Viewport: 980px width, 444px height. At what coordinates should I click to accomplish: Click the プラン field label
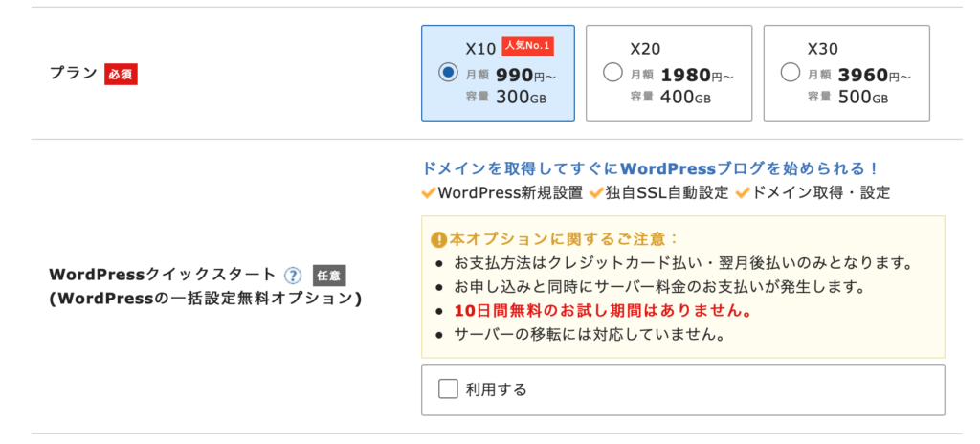point(73,74)
